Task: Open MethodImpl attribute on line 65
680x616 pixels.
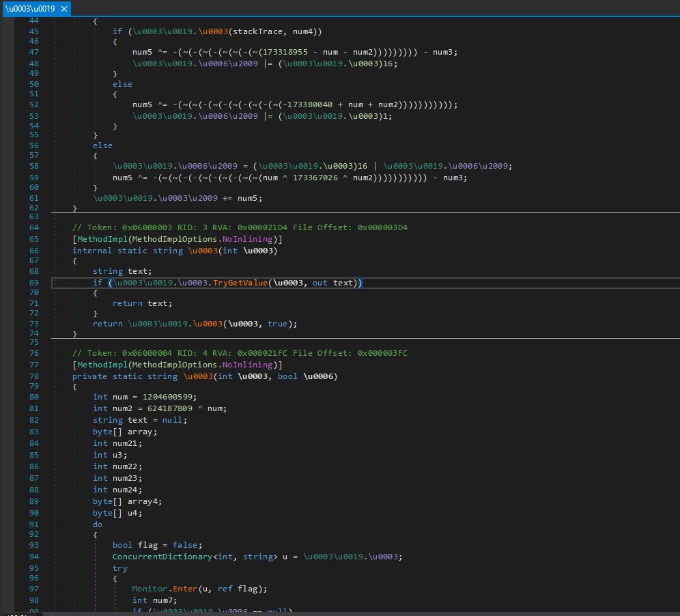Action: coord(102,240)
